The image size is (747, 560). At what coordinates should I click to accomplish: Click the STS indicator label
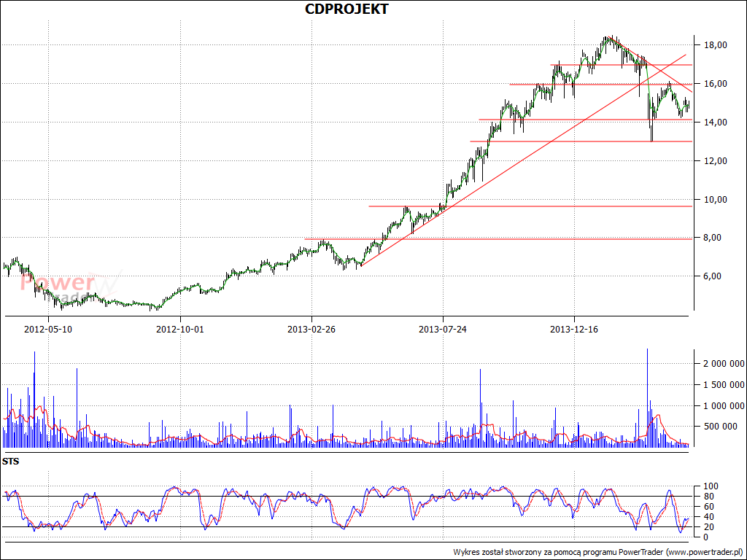10,462
